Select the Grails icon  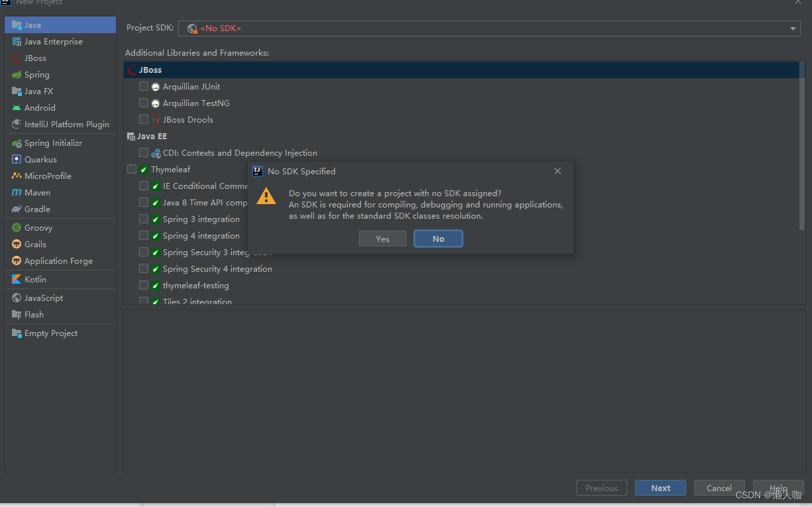[17, 245]
